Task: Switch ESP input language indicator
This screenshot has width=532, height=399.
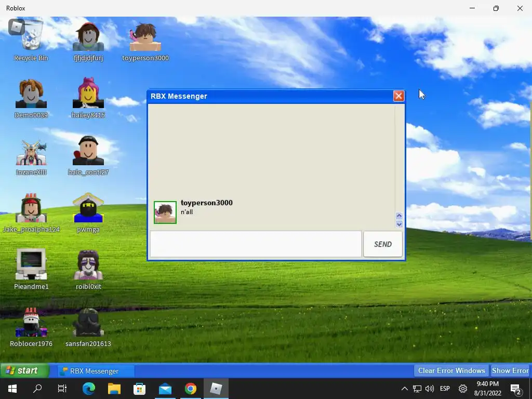Action: (x=445, y=389)
